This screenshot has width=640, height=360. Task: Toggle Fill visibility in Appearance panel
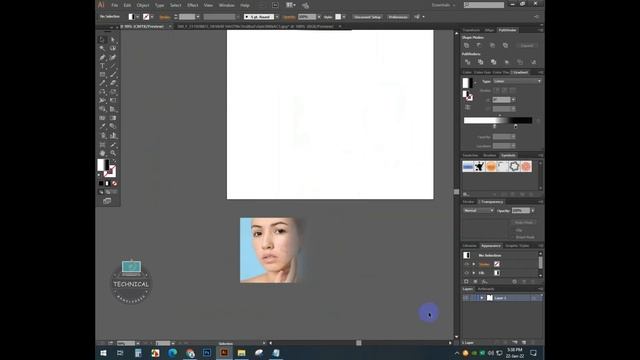[x=467, y=273]
